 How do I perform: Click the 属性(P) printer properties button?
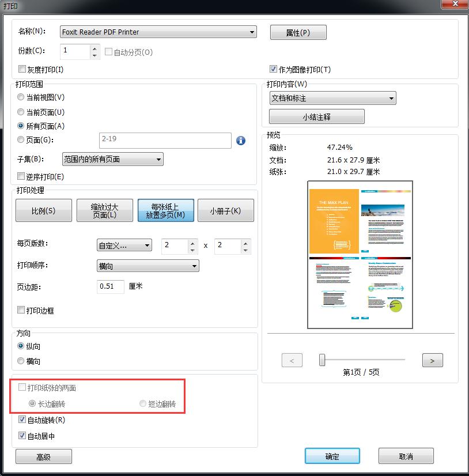click(x=298, y=32)
